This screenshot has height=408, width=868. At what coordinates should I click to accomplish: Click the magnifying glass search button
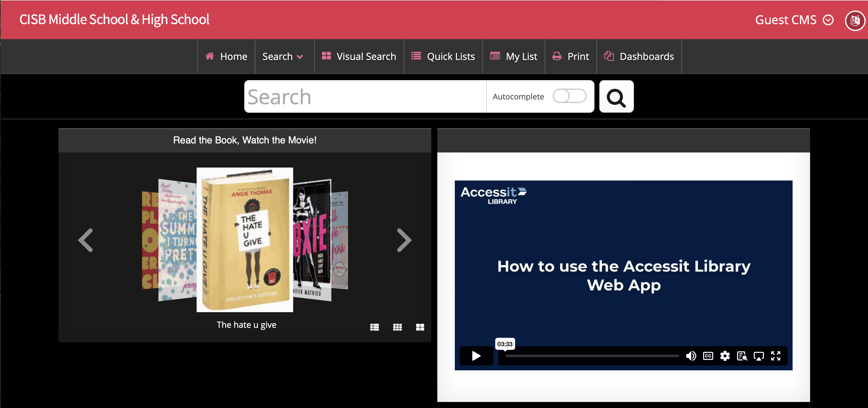[616, 97]
